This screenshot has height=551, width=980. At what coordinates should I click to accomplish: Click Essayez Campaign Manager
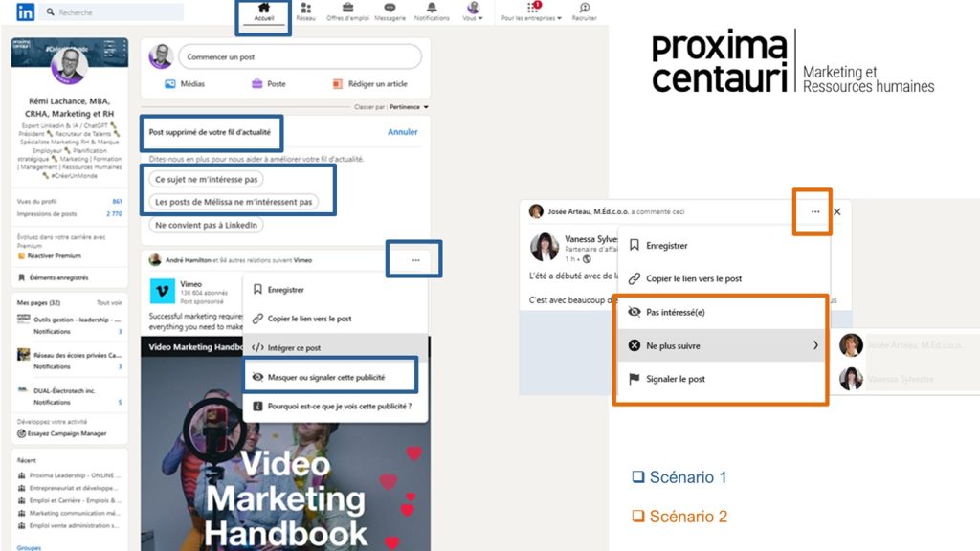[62, 433]
